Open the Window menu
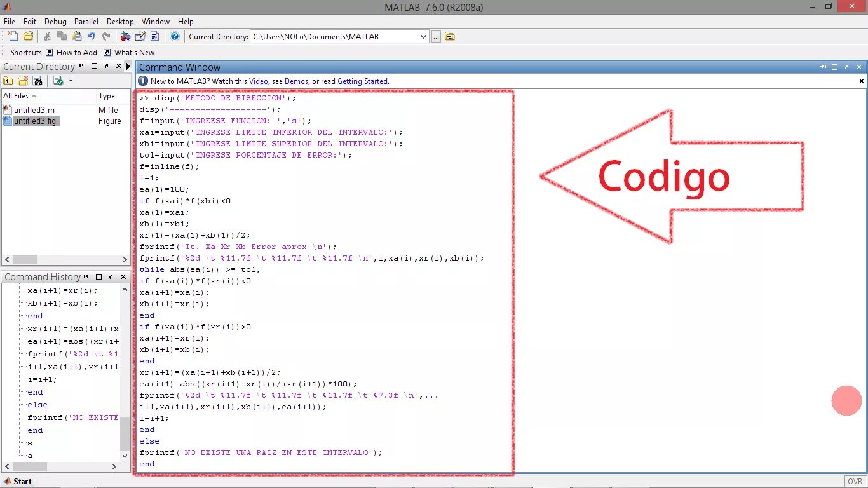The height and width of the screenshot is (488, 868). 156,21
